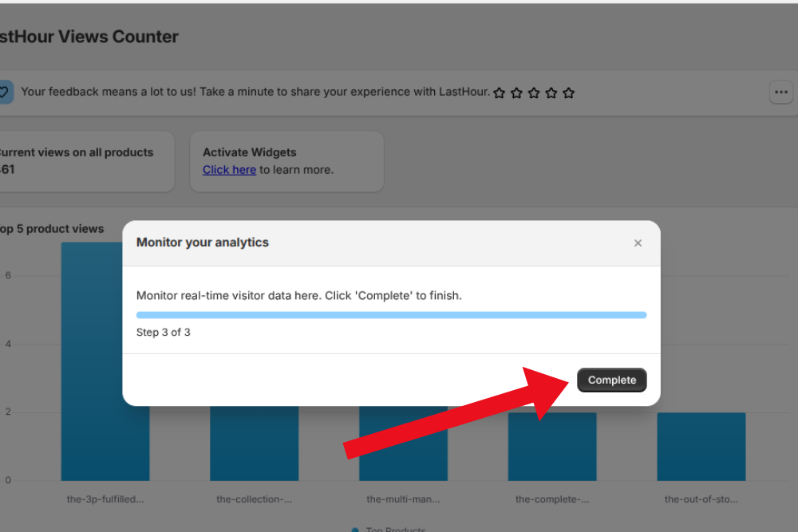Click the the-out-of-sto chart bar
This screenshot has height=532, width=798.
[x=701, y=447]
